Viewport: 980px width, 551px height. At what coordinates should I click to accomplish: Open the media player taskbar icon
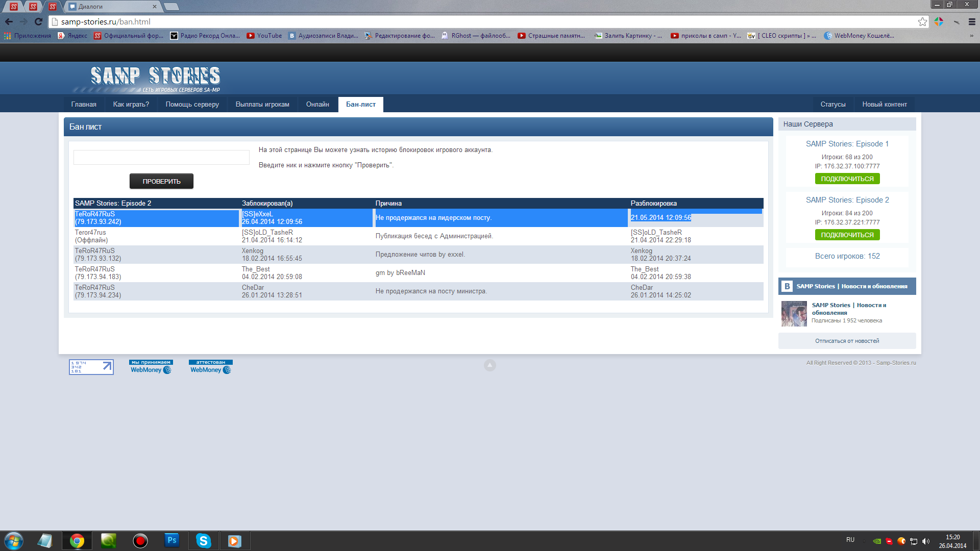[235, 541]
